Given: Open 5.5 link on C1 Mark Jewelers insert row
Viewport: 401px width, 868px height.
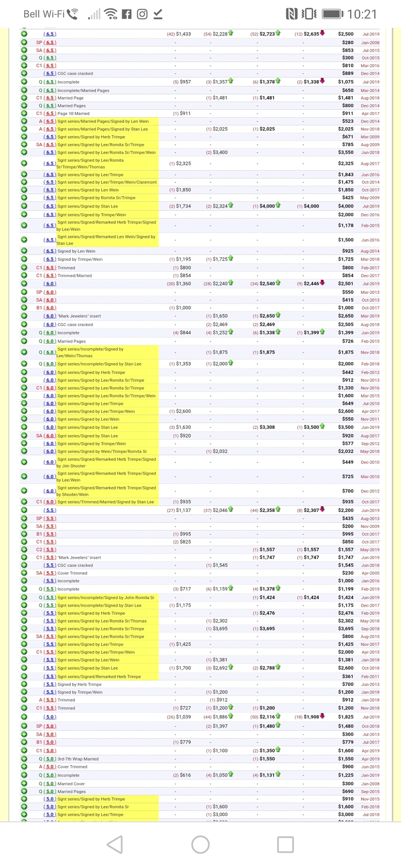Looking at the screenshot, I should point(50,557).
